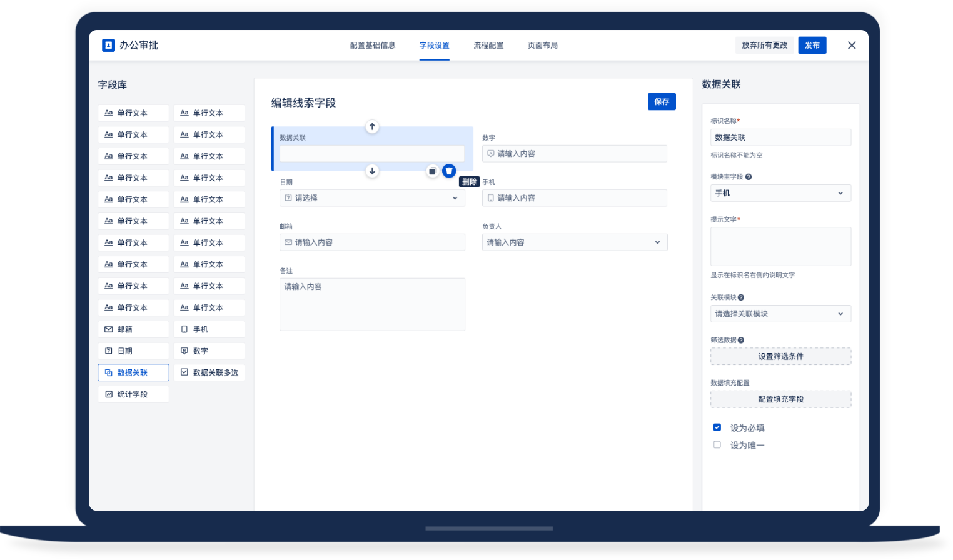Click the copy icon on selected field
This screenshot has height=560, width=953.
pos(432,171)
